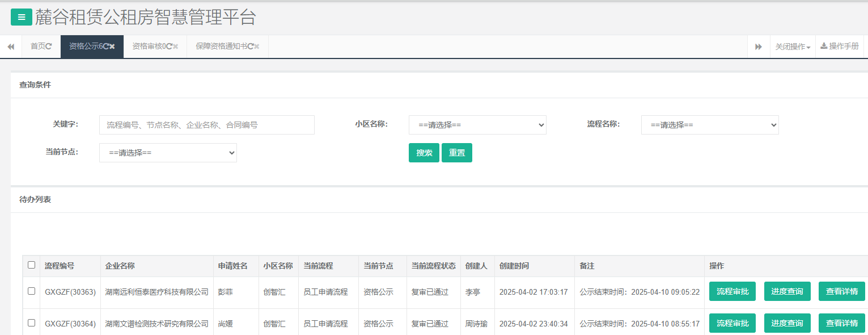Download 操作手册 operation manual

pos(840,47)
